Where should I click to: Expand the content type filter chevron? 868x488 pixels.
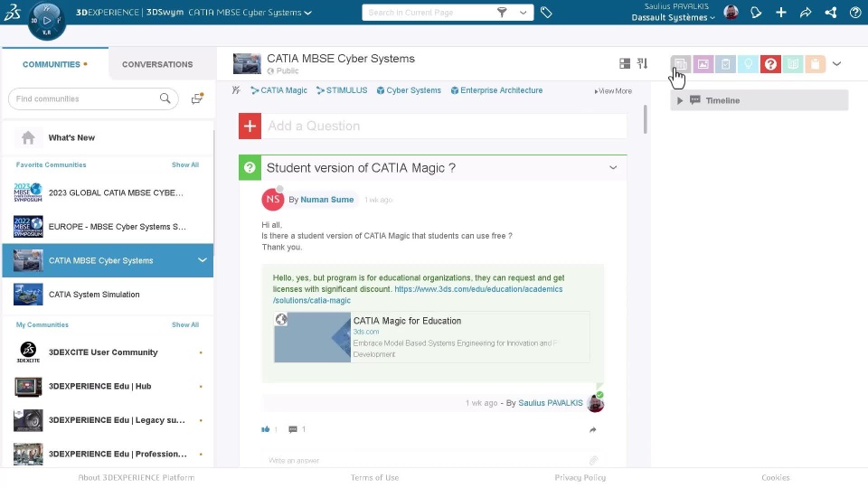[x=837, y=64]
